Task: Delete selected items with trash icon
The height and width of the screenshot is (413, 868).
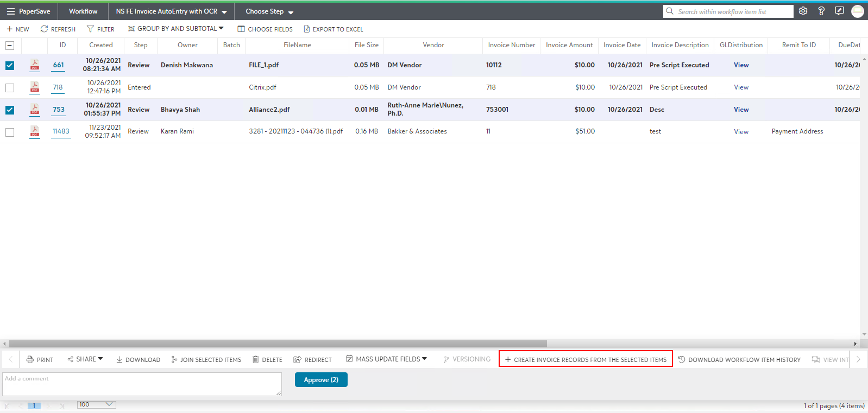Action: [x=256, y=360]
